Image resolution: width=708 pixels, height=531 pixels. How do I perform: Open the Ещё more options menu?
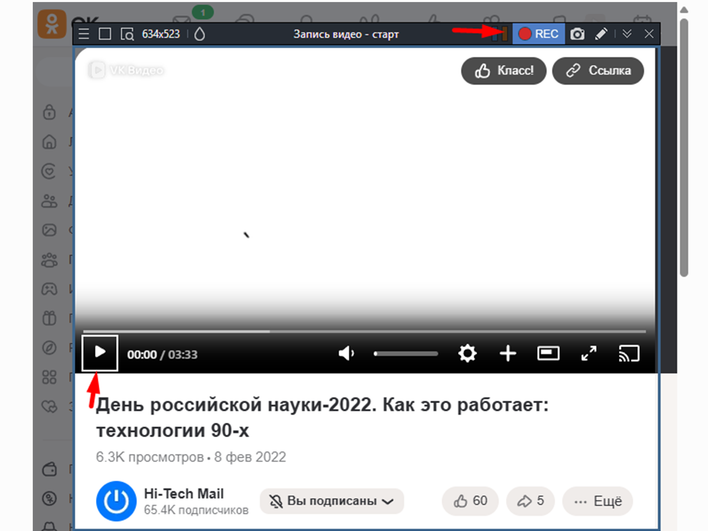[x=597, y=501]
